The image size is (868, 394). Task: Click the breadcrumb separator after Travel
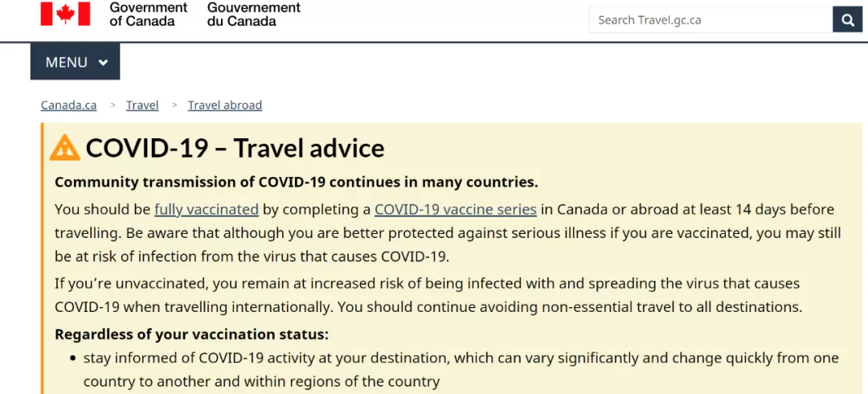click(x=174, y=105)
